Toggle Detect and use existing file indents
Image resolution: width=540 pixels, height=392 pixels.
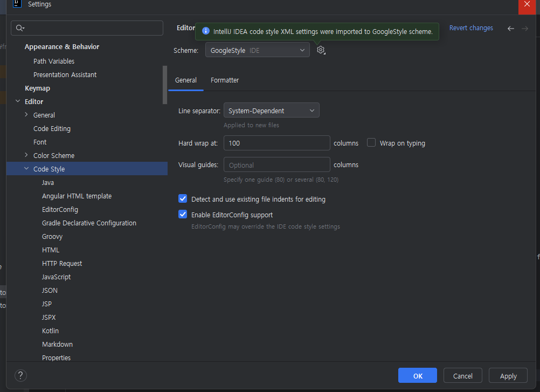coord(183,199)
